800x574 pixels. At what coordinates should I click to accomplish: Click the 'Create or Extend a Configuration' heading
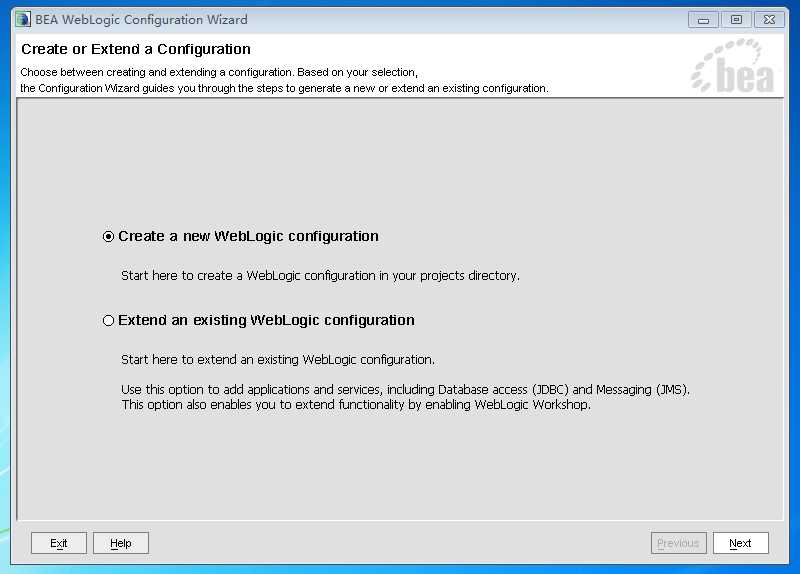(x=136, y=49)
